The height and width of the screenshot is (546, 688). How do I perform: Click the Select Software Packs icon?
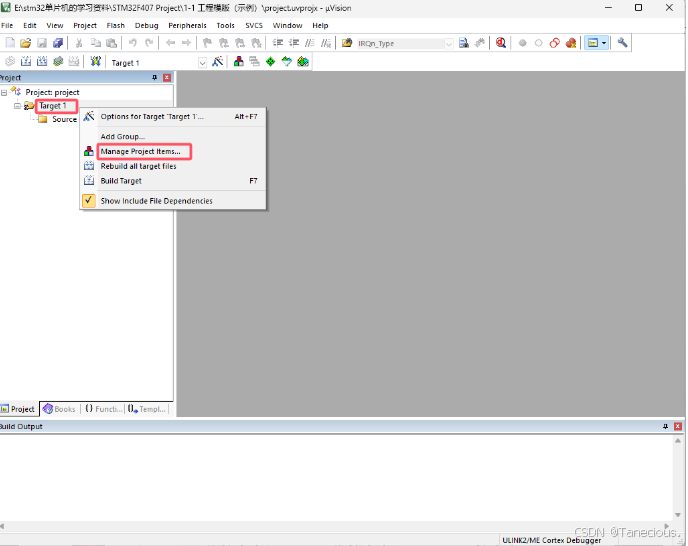287,61
